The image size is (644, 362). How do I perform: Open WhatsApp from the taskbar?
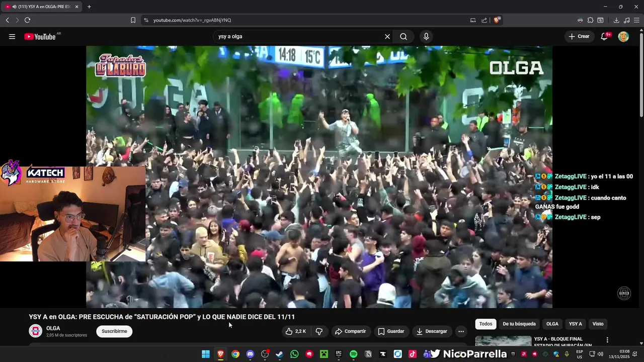[x=294, y=354]
